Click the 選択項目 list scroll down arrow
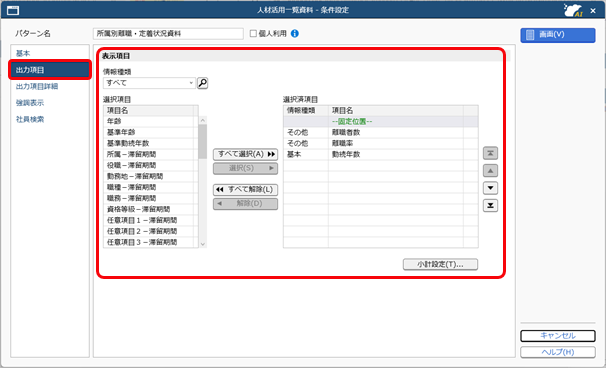Image resolution: width=606 pixels, height=368 pixels. point(203,244)
